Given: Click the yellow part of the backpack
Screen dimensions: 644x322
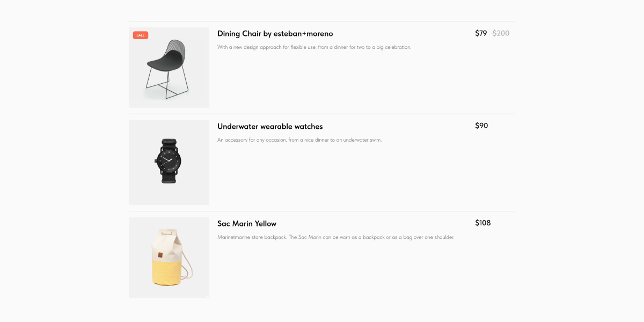Looking at the screenshot, I should tap(169, 273).
